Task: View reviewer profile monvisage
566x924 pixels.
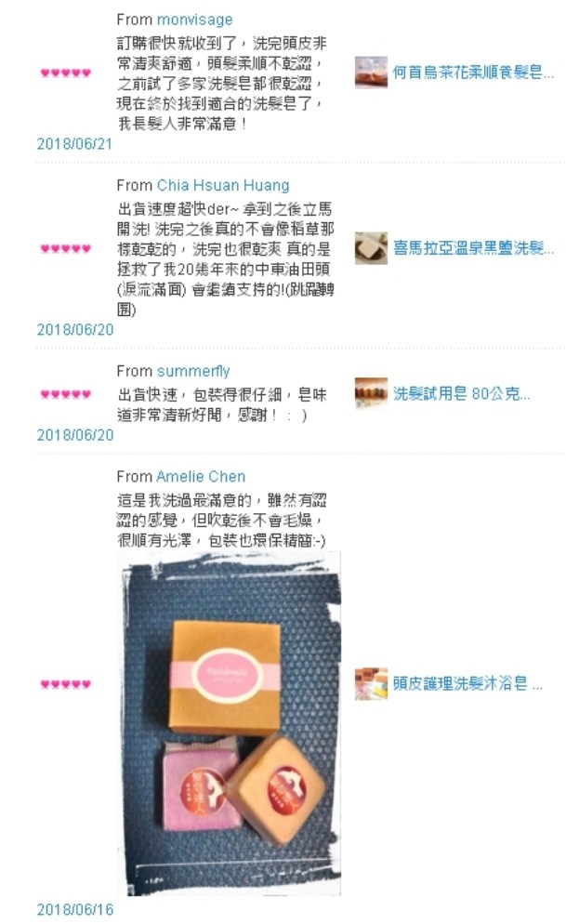Action: [195, 20]
